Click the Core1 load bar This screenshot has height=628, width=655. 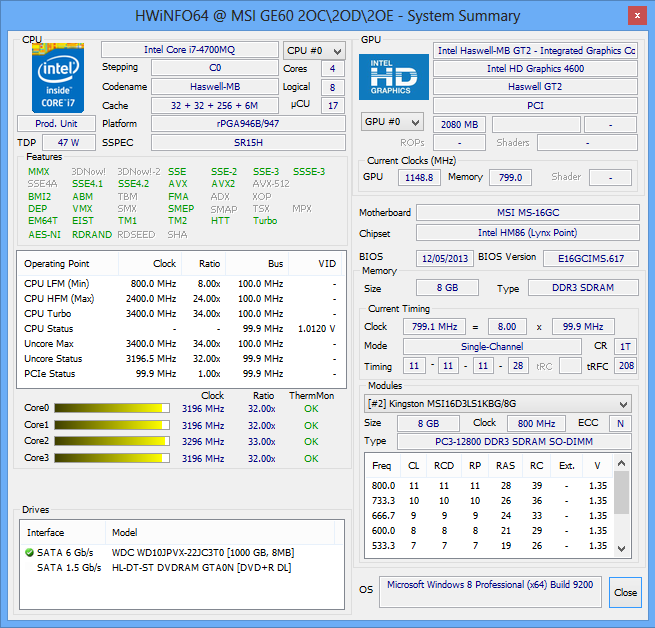(112, 425)
